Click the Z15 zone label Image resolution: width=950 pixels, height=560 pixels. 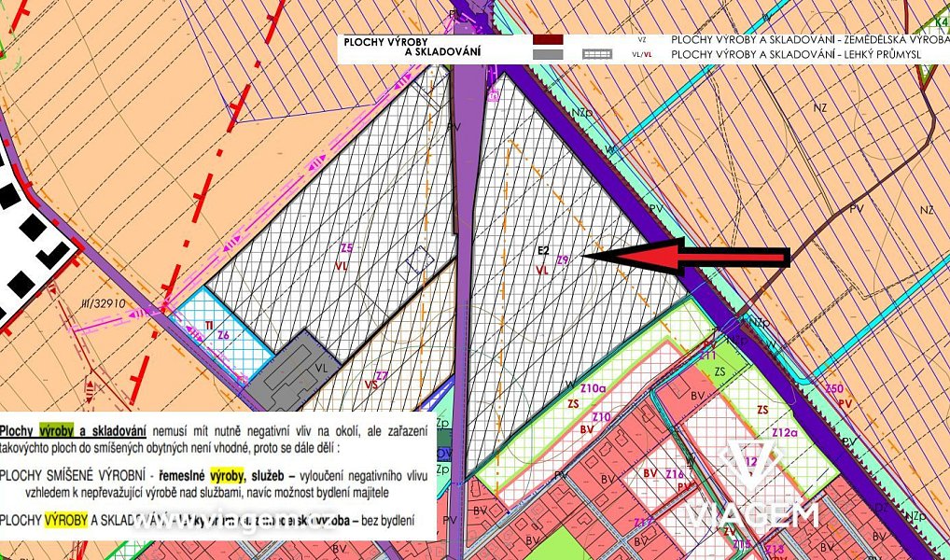pos(742,543)
